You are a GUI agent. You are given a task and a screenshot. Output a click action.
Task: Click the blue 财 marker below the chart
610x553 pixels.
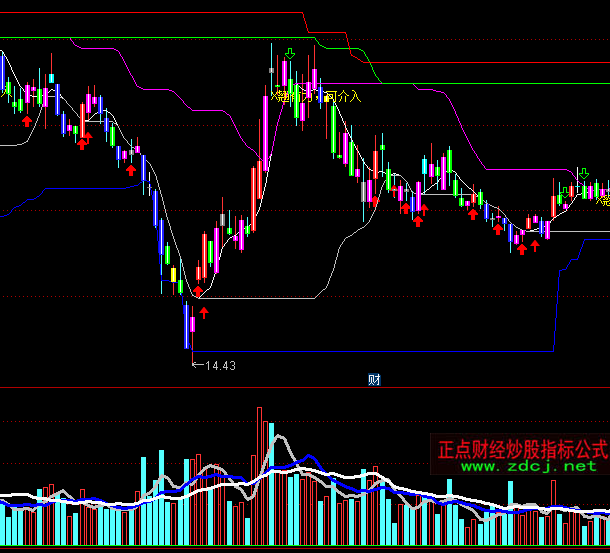(x=374, y=379)
